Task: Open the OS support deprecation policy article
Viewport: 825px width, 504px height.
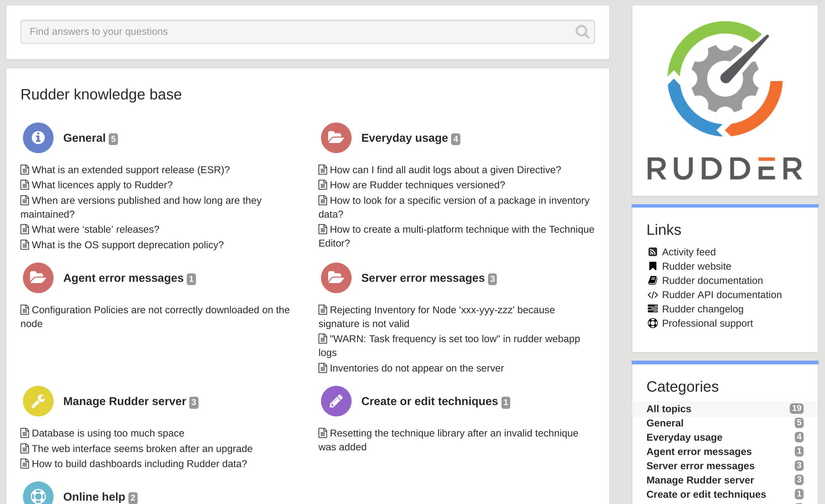Action: pos(128,245)
